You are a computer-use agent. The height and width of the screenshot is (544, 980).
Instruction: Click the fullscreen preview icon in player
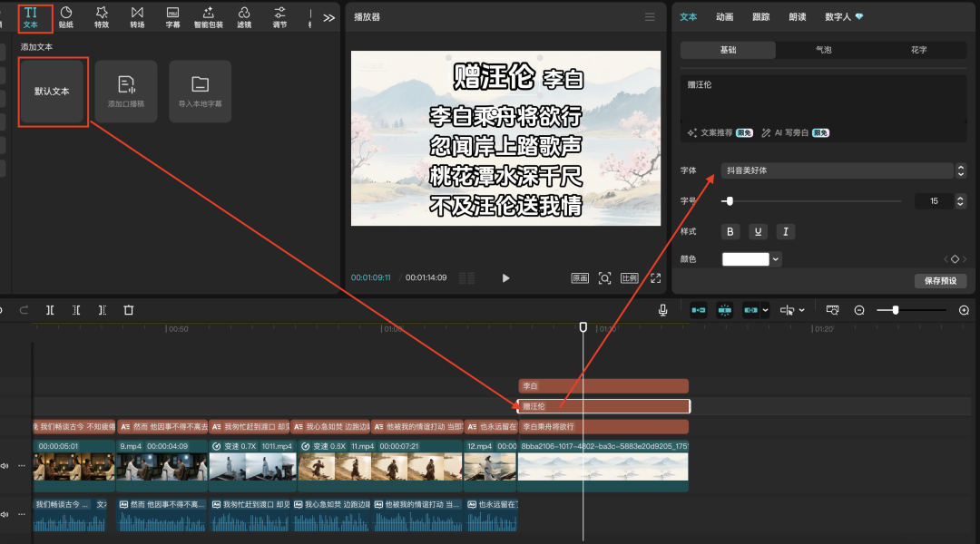pyautogui.click(x=655, y=278)
